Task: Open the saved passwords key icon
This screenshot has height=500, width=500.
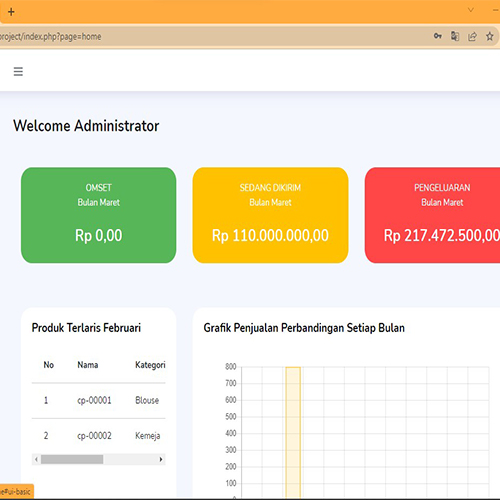Action: pyautogui.click(x=438, y=36)
